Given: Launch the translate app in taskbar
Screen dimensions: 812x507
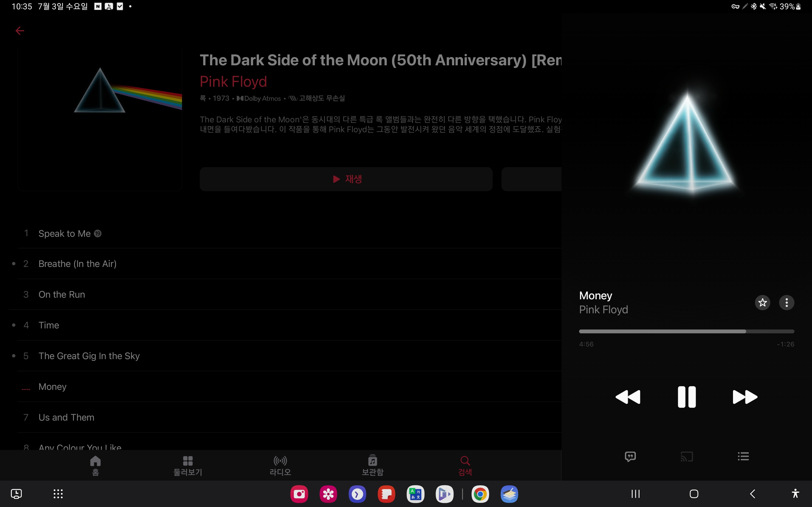Looking at the screenshot, I should 415,494.
